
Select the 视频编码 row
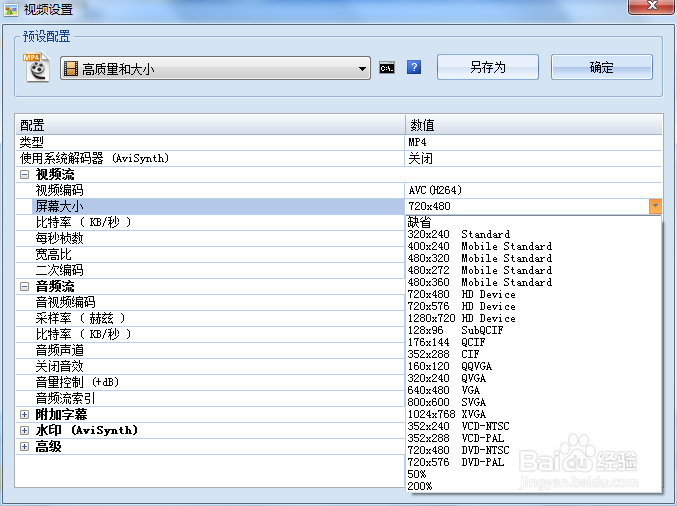210,190
